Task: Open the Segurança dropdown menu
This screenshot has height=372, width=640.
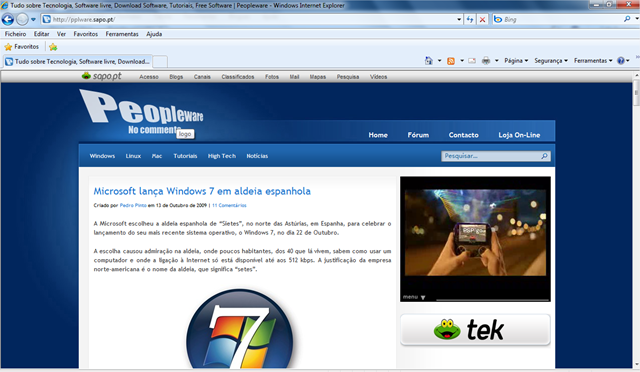Action: tap(551, 60)
